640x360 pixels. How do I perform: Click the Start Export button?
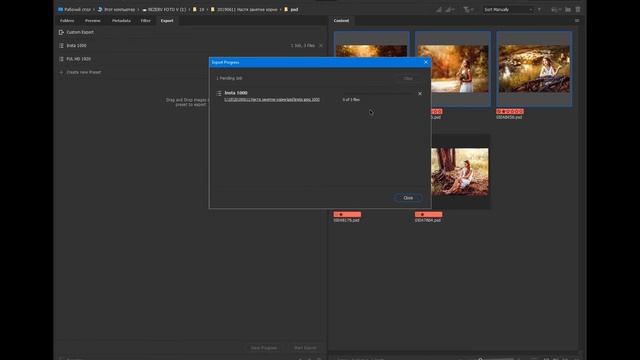click(x=305, y=348)
